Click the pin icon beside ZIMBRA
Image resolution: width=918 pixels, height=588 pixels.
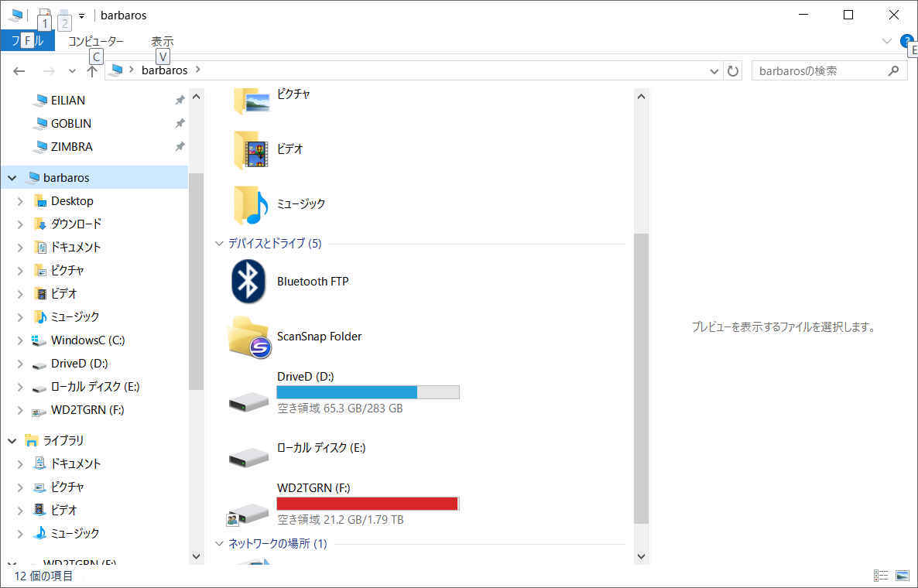point(180,147)
